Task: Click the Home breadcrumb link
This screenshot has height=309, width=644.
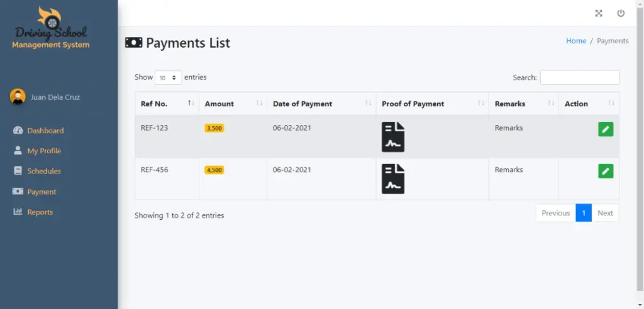Action: click(576, 41)
